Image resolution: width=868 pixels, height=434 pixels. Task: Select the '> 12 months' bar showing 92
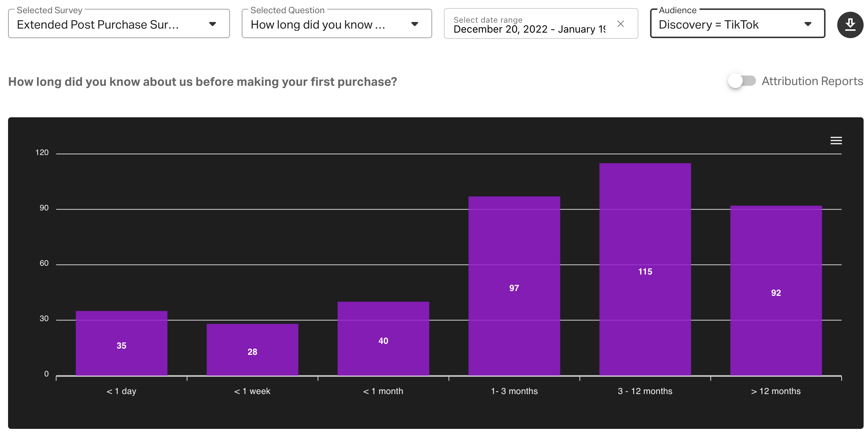click(776, 291)
